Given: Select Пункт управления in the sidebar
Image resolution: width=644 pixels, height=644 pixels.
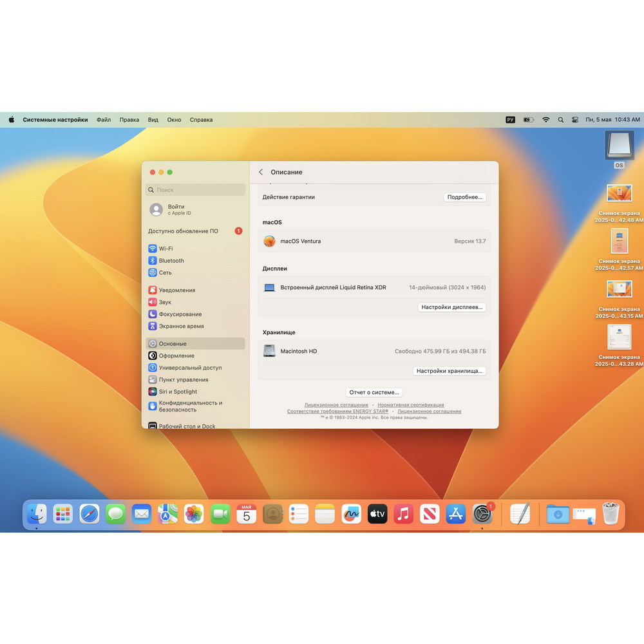Looking at the screenshot, I should [196, 379].
